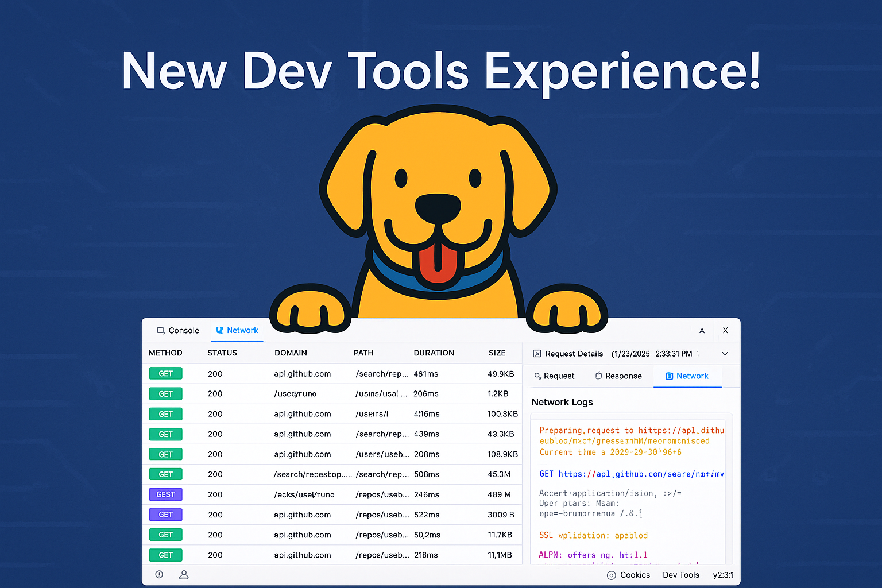Click the info icon in the status bar
Screen dimensions: 882x588
(x=159, y=574)
